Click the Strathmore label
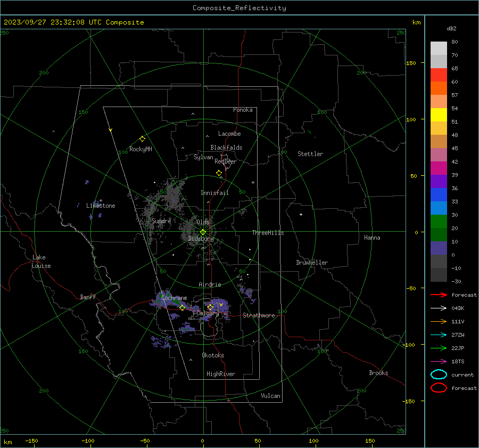 point(259,315)
